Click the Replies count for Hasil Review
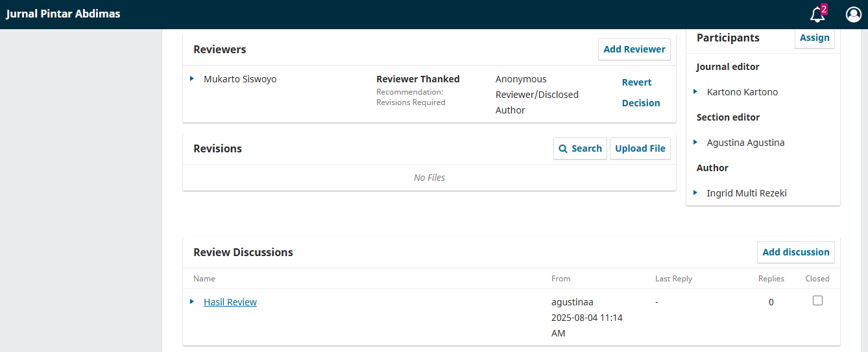 point(771,302)
